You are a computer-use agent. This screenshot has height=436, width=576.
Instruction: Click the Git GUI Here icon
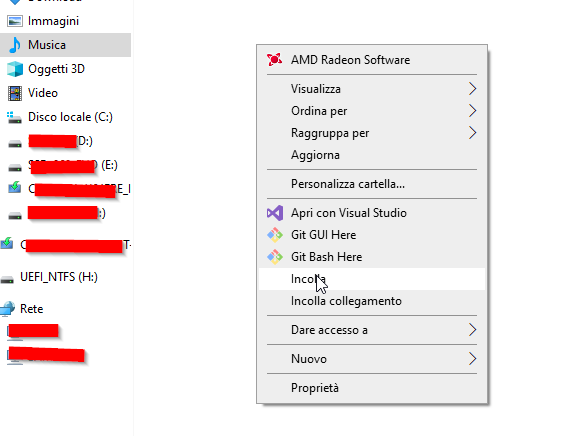click(274, 235)
